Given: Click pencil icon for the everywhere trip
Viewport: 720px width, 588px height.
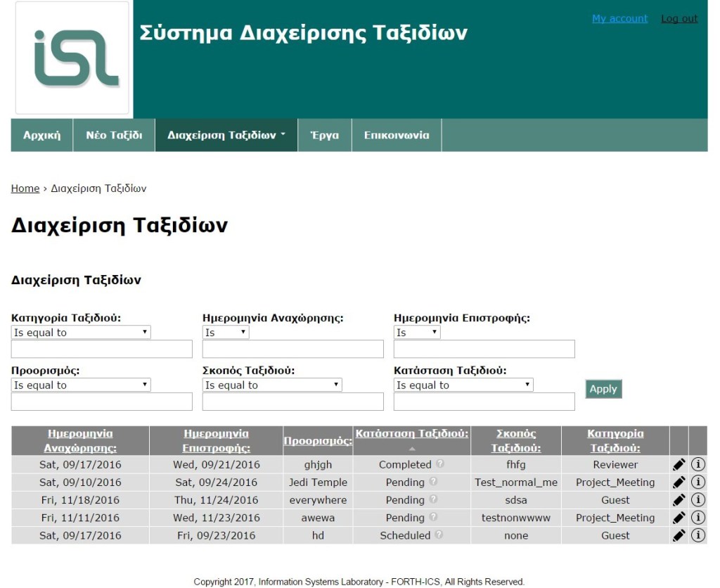Looking at the screenshot, I should (679, 500).
